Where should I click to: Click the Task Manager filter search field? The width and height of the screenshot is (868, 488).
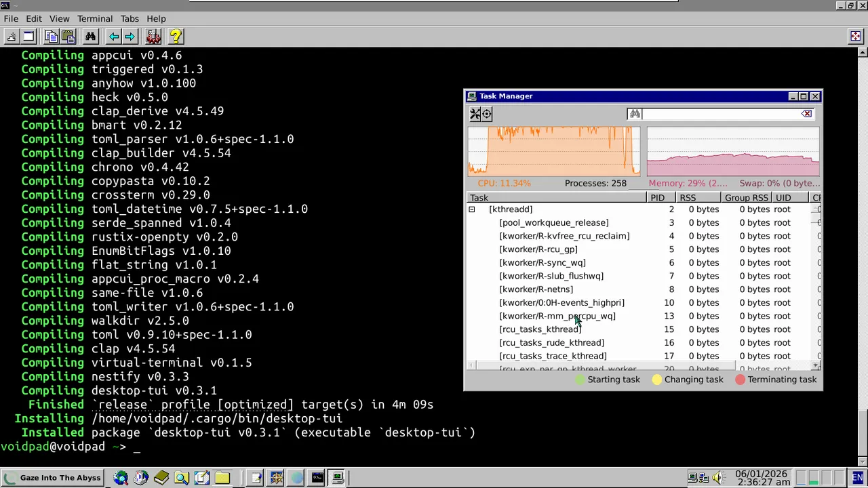point(719,114)
